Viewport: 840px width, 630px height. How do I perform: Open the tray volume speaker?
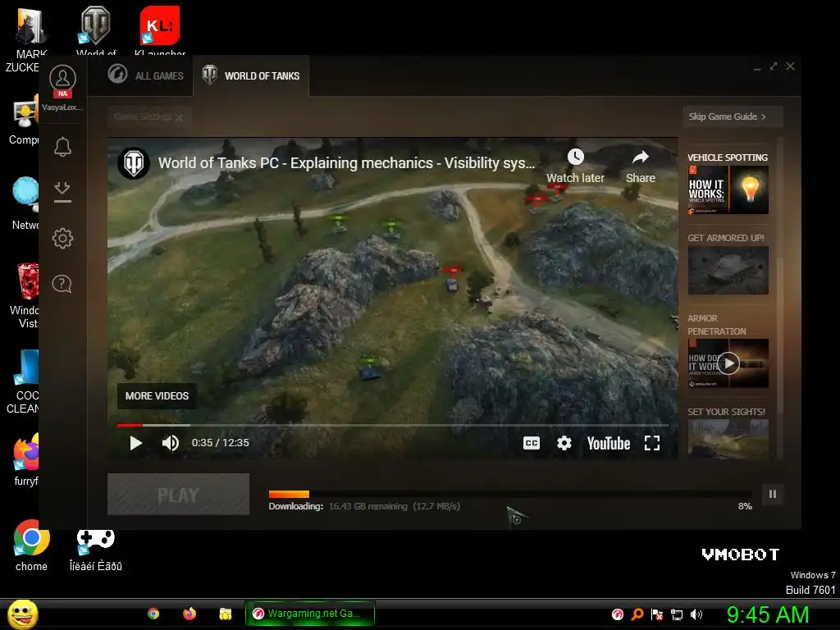[696, 614]
